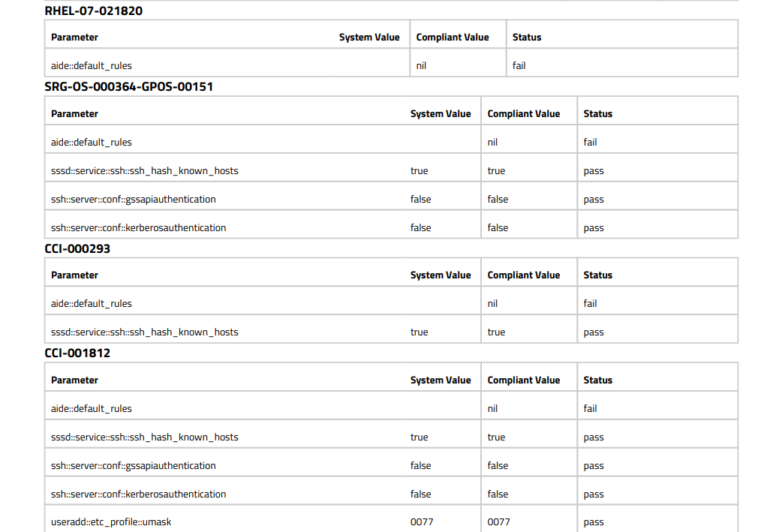
Task: Click aide::default_rules in the CCI-000293 table
Action: tap(91, 304)
